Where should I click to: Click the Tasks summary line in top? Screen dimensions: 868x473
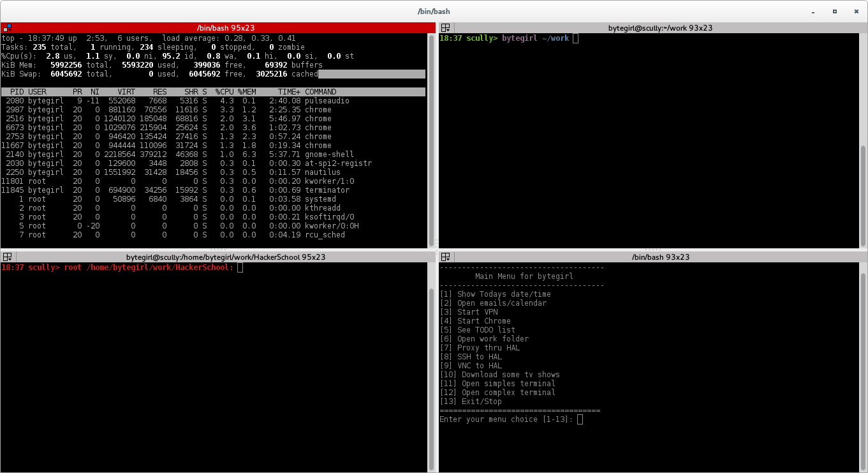(153, 47)
